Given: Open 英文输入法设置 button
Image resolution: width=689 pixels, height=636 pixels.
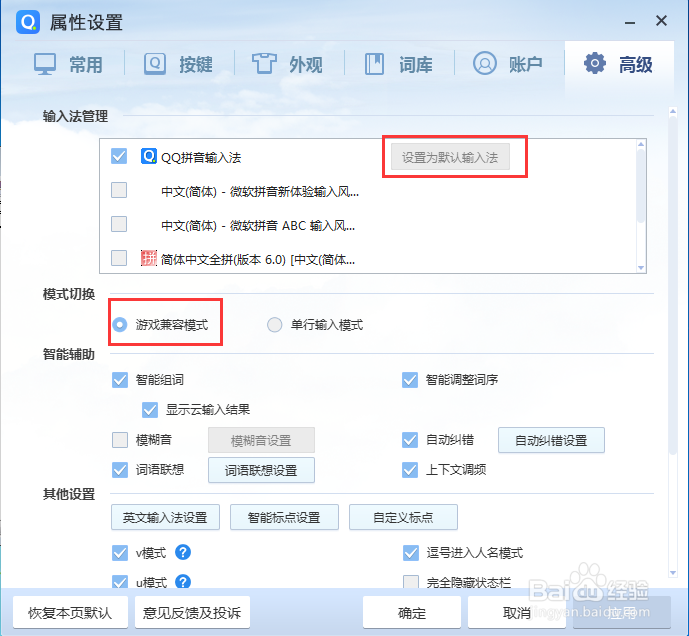Looking at the screenshot, I should pyautogui.click(x=165, y=517).
